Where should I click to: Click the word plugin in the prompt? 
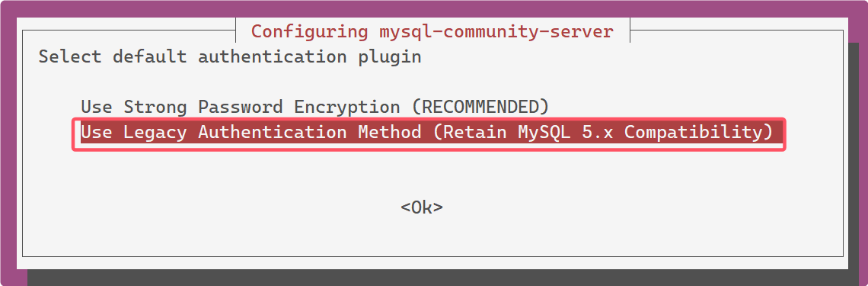point(390,57)
